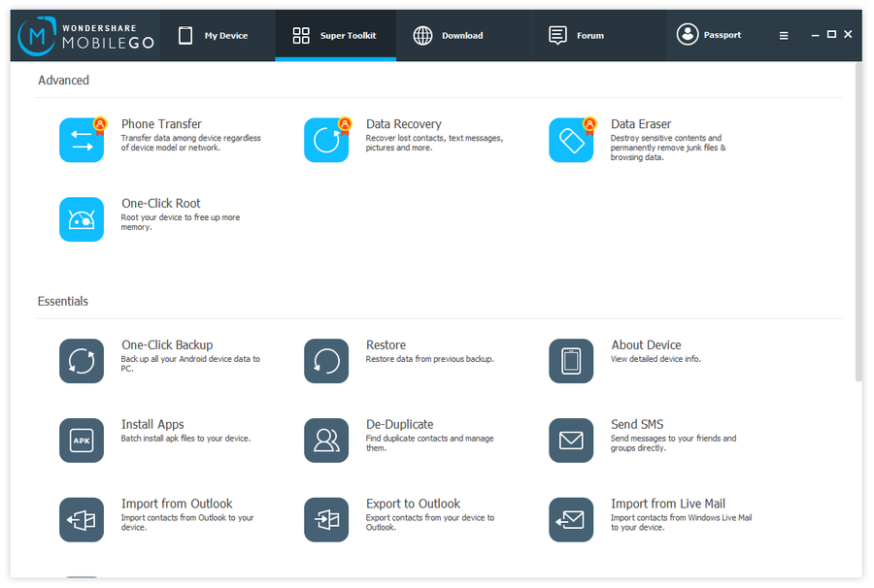Click the Import from Live Mail title
The image size is (874, 588).
click(x=668, y=504)
